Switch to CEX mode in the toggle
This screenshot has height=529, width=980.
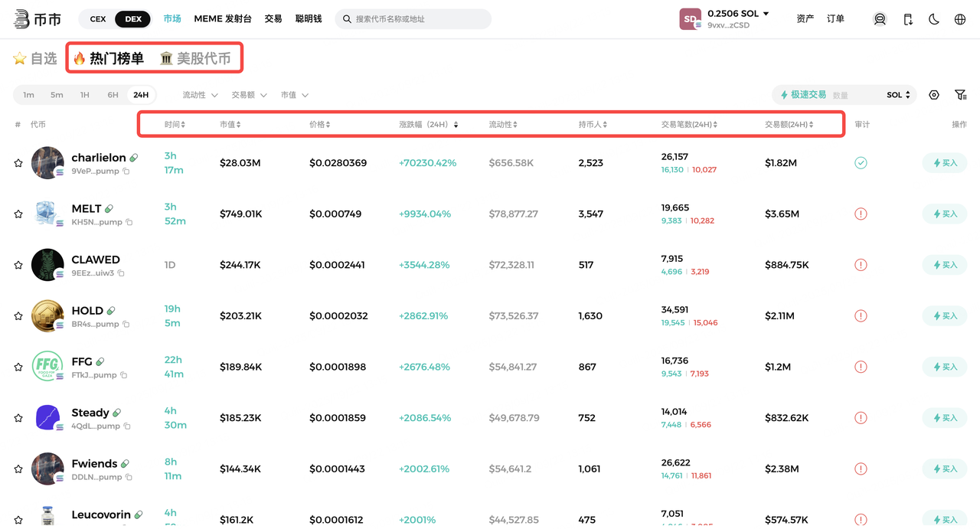pos(98,19)
